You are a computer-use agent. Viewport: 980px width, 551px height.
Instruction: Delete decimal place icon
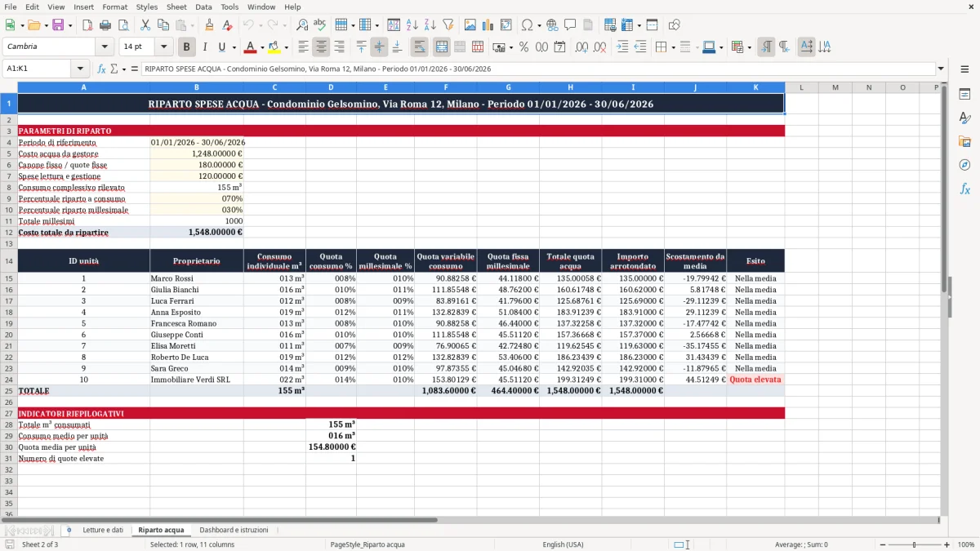(x=599, y=47)
